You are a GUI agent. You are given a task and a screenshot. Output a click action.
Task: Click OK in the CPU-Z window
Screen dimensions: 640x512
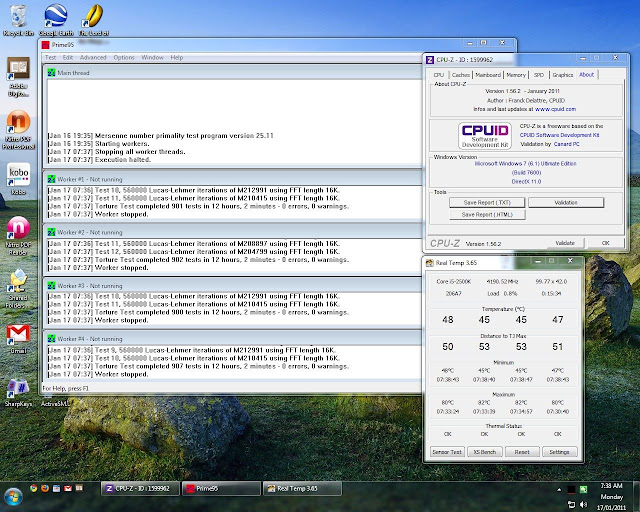coord(605,243)
